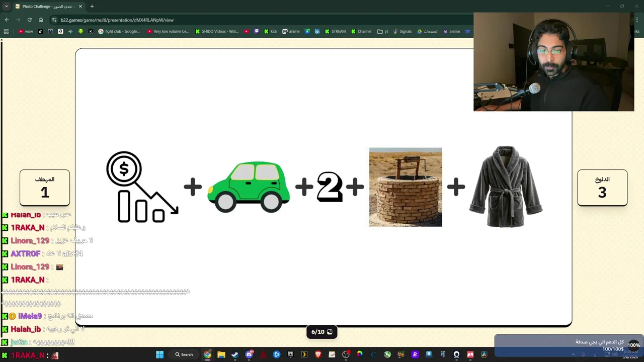
Task: Open the Twitch bookmark icon
Action: pyautogui.click(x=257, y=31)
